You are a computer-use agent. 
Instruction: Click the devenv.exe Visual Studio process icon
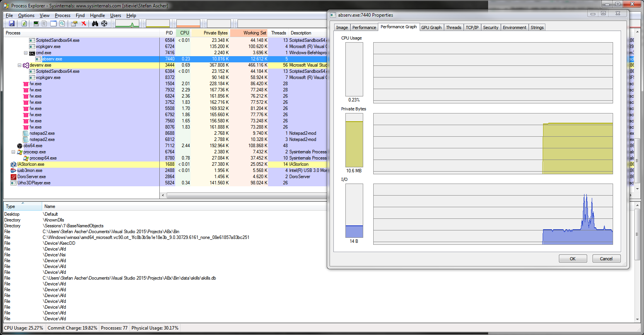[x=26, y=65]
